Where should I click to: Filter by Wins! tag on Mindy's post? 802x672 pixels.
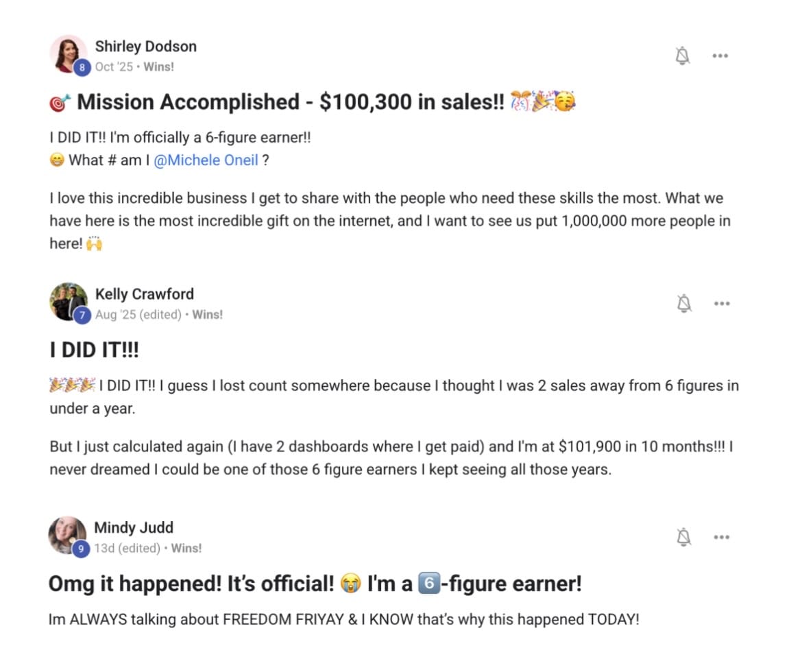tap(186, 549)
